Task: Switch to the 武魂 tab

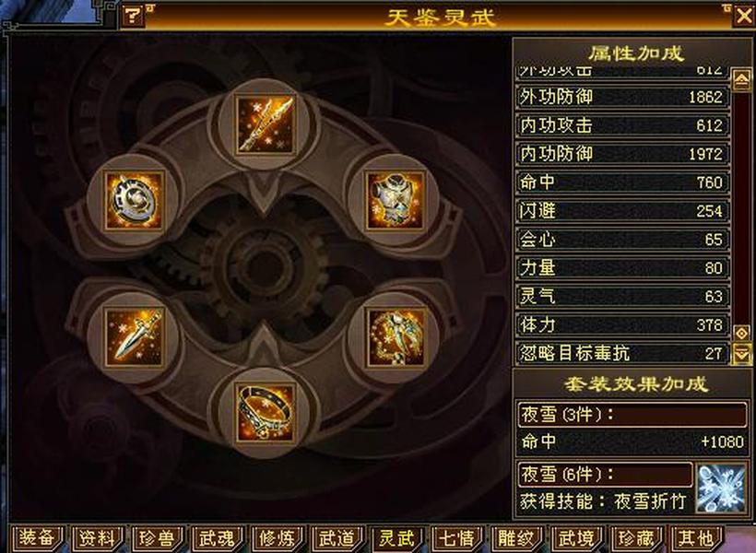Action: click(217, 538)
